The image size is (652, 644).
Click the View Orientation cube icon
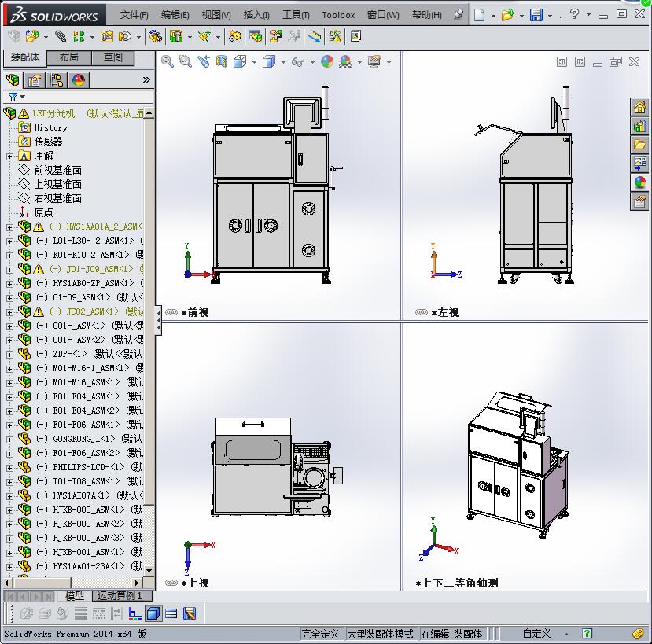coord(240,62)
